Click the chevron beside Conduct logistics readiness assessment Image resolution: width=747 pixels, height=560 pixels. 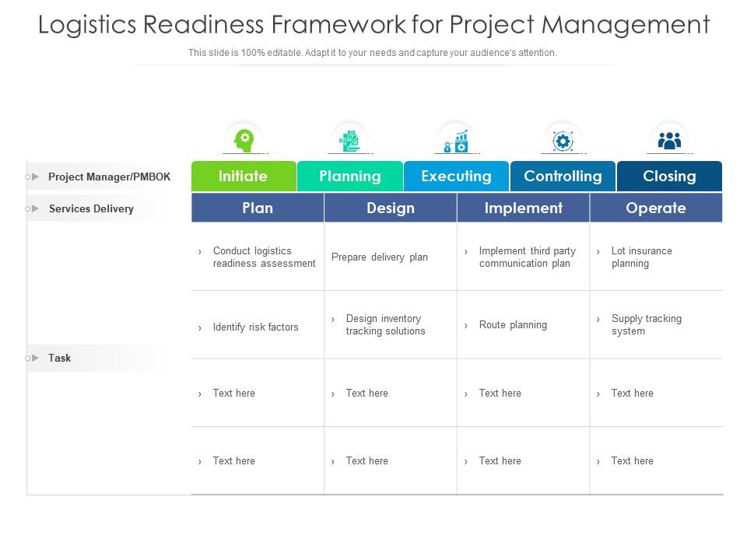tap(199, 251)
